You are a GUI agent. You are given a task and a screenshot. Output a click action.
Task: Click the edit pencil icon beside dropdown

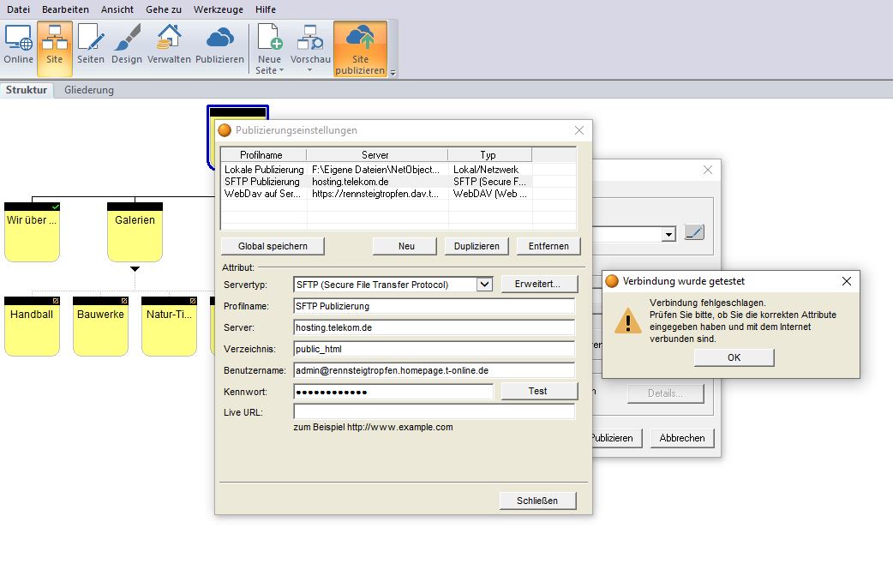click(694, 233)
